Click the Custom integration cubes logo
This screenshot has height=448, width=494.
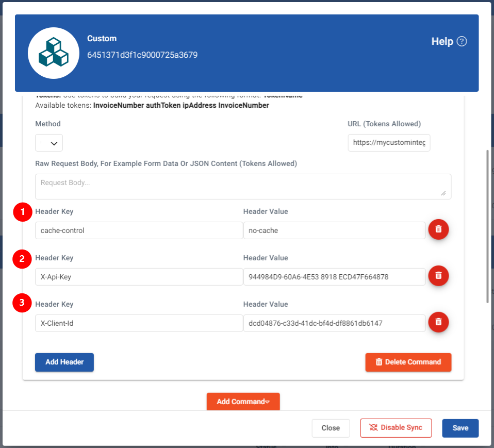pyautogui.click(x=54, y=53)
